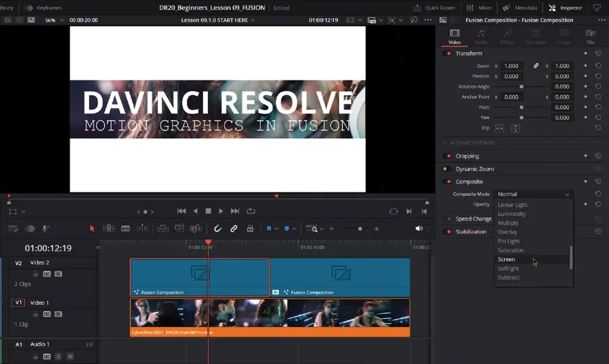Adjust the timeline zoom slider handle

pyautogui.click(x=360, y=229)
